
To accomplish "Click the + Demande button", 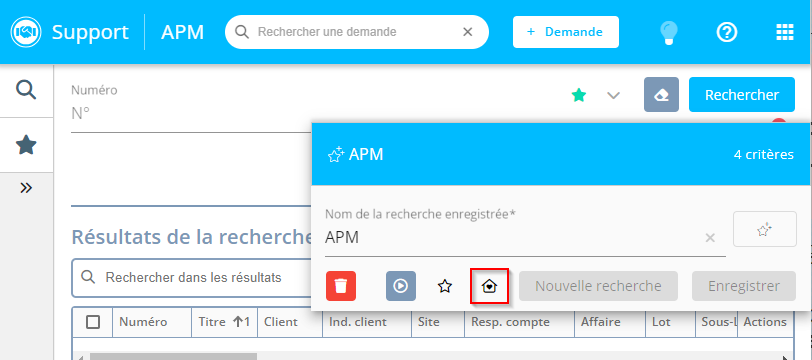I will point(566,32).
